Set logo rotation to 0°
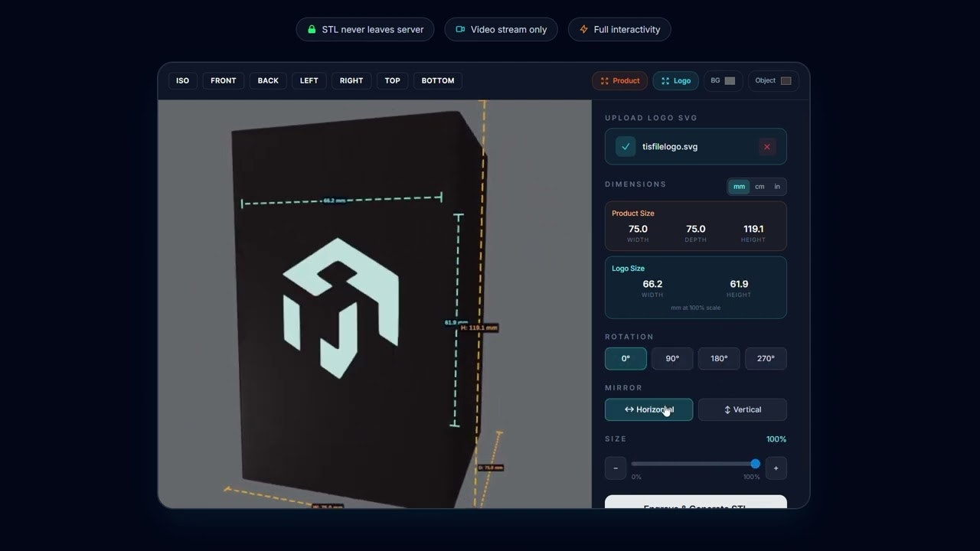The width and height of the screenshot is (980, 551). tap(626, 358)
